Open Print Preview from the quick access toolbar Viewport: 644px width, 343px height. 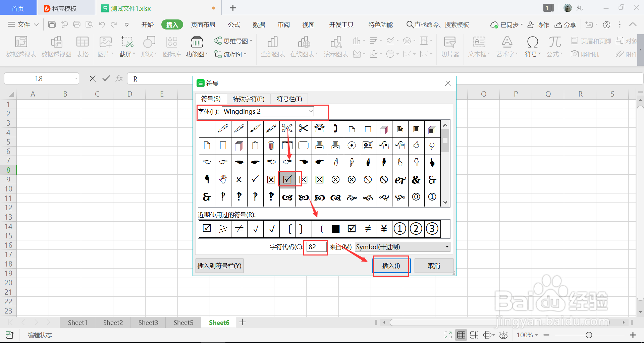[x=89, y=24]
